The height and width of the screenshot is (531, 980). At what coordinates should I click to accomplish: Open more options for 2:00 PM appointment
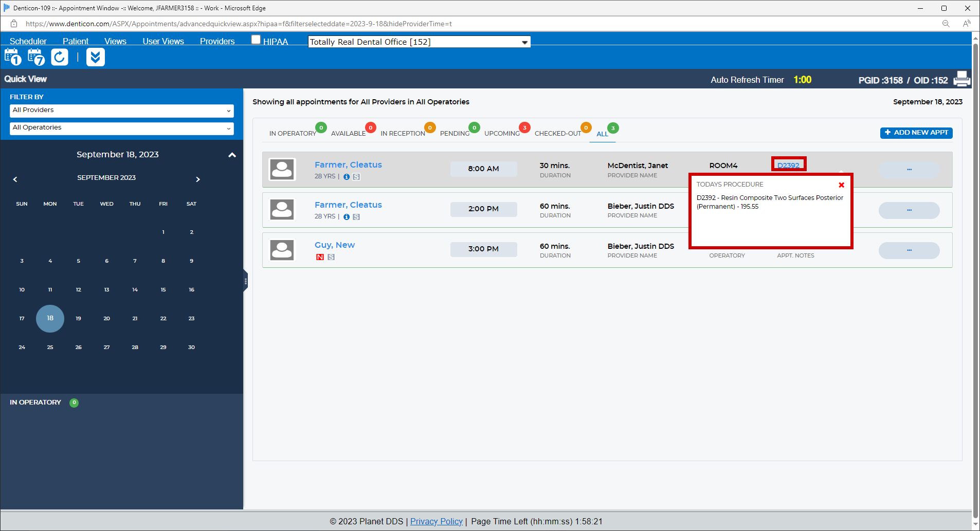(909, 210)
